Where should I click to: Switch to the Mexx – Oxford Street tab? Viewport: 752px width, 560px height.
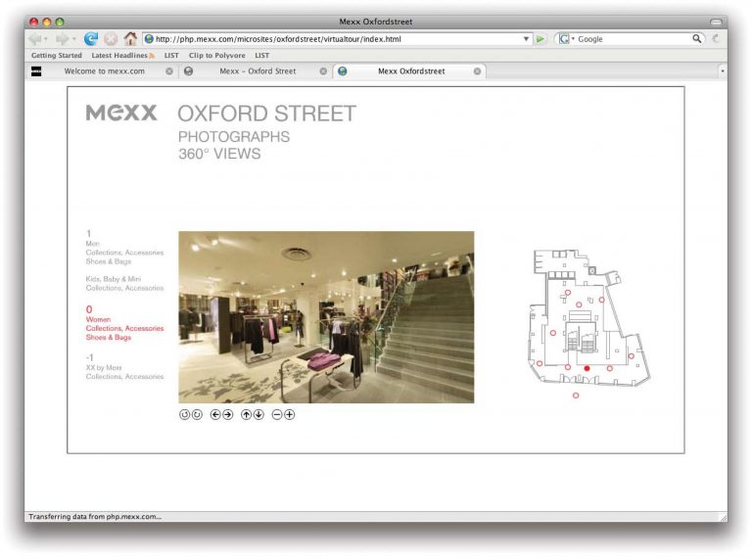pos(257,71)
